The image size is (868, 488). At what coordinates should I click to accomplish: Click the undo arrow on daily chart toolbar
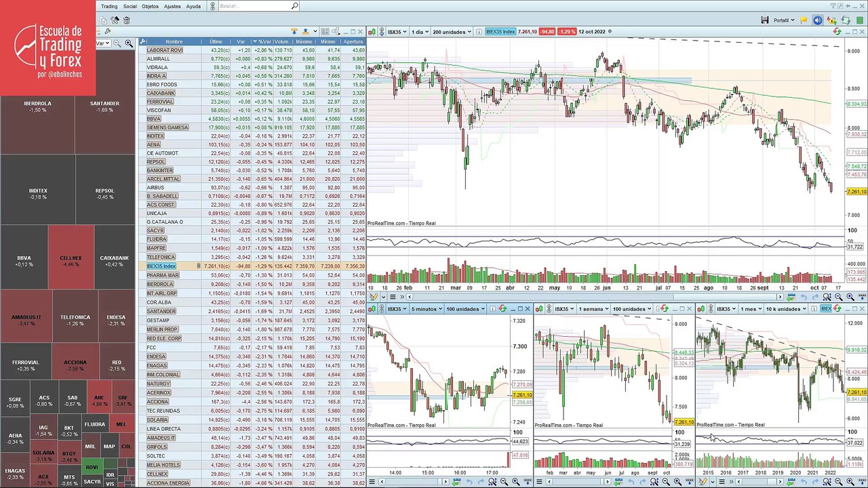click(x=804, y=297)
